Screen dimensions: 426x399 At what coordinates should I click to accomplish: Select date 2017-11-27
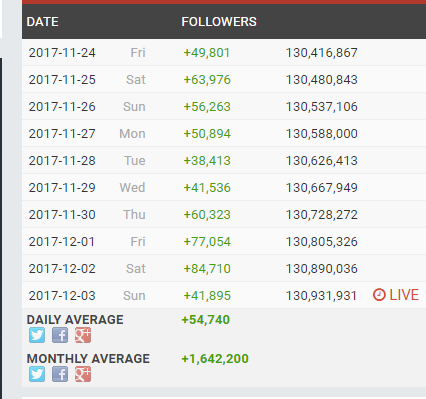tap(62, 134)
